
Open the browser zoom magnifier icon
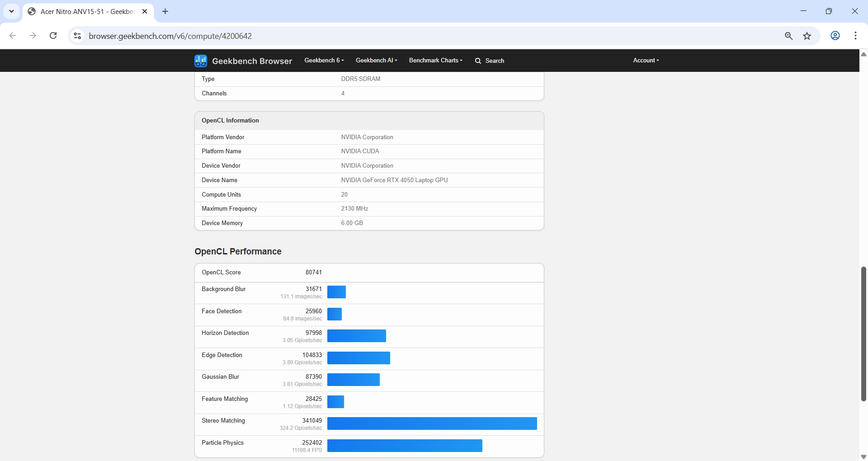(x=788, y=36)
